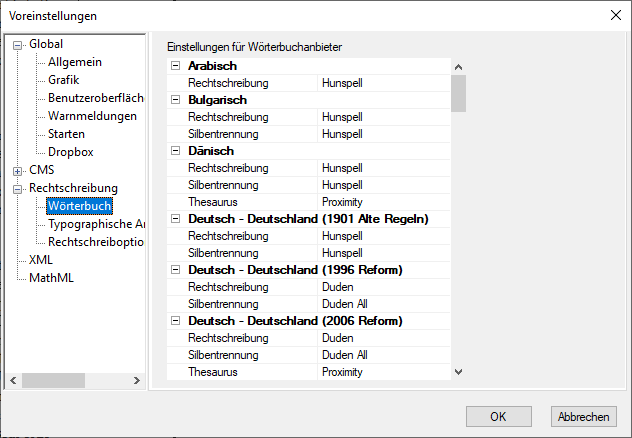The width and height of the screenshot is (632, 438).
Task: Collapse Deutsch 2006 Reform group
Action: 176,321
